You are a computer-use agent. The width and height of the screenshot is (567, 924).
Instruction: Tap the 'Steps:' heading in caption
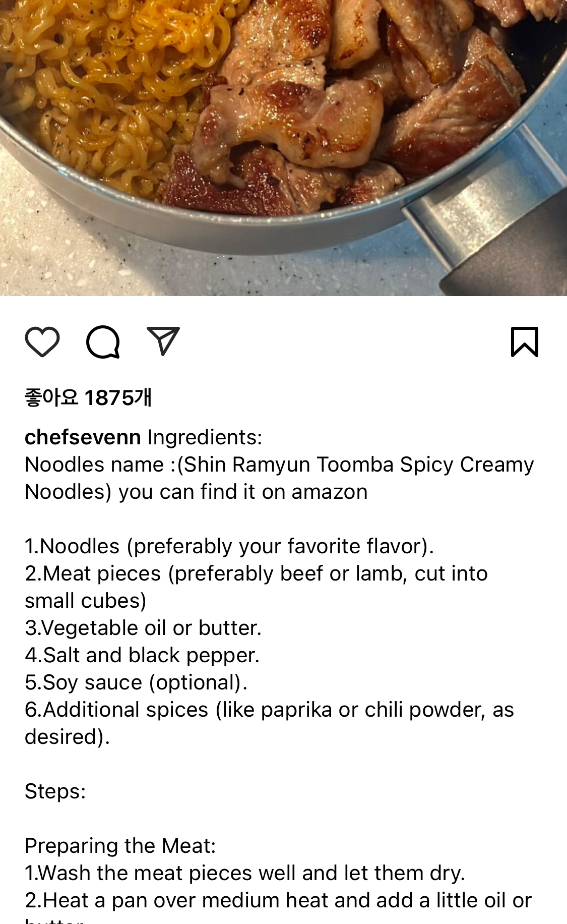(x=55, y=791)
